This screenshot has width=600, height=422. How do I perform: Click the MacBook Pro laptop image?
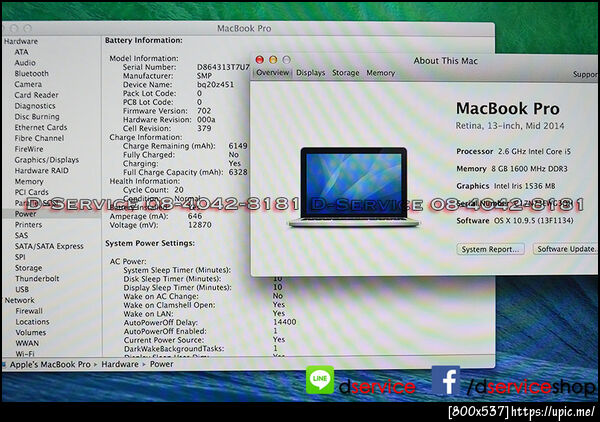pyautogui.click(x=354, y=187)
